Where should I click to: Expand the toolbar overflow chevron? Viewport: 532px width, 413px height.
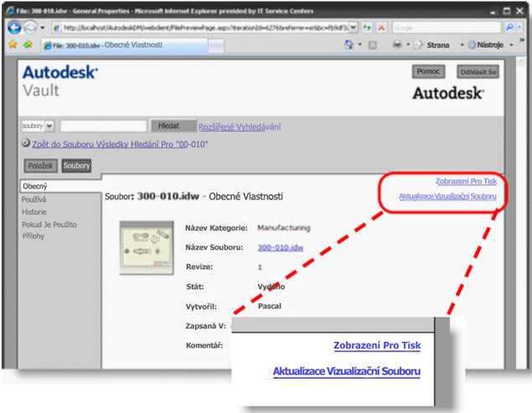tap(522, 41)
